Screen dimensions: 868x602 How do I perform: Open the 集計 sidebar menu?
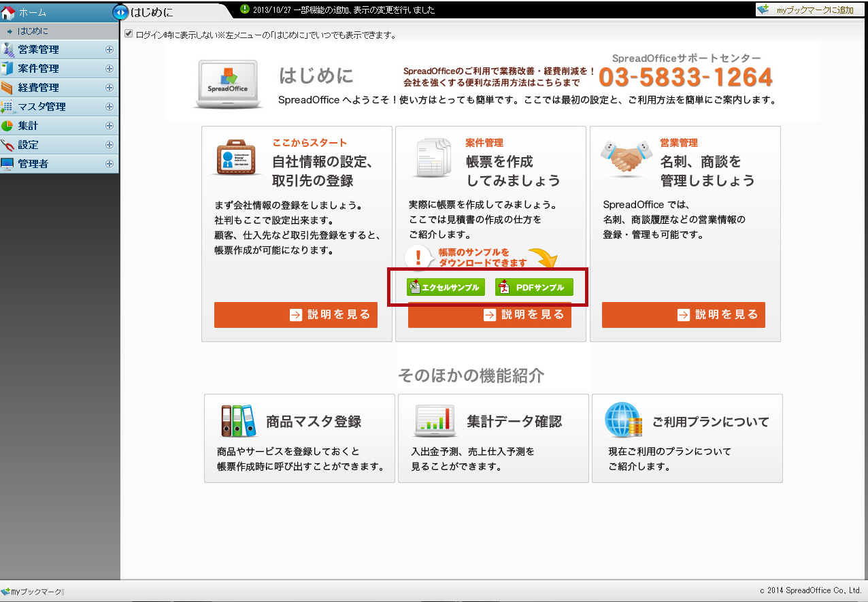tap(59, 126)
